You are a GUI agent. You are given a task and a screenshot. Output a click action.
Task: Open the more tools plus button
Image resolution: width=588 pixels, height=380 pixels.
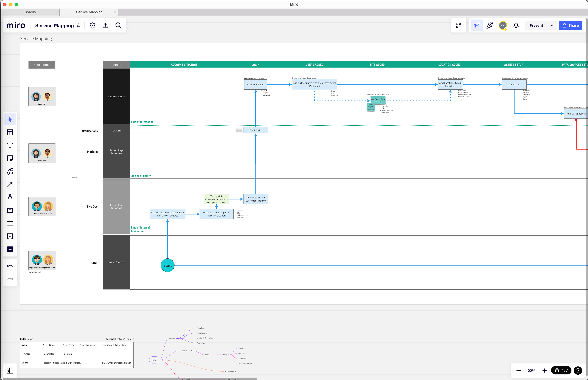(10, 249)
